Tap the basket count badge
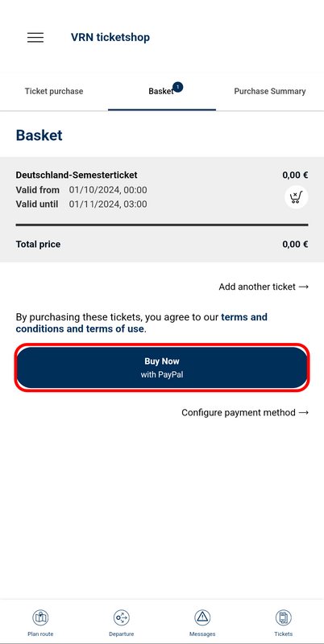This screenshot has width=324, height=644. [177, 87]
